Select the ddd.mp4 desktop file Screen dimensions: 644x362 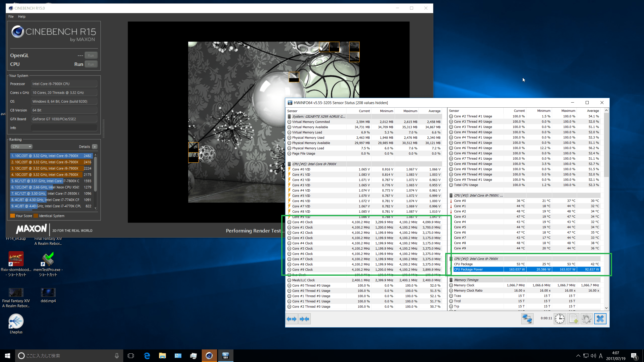pyautogui.click(x=48, y=295)
